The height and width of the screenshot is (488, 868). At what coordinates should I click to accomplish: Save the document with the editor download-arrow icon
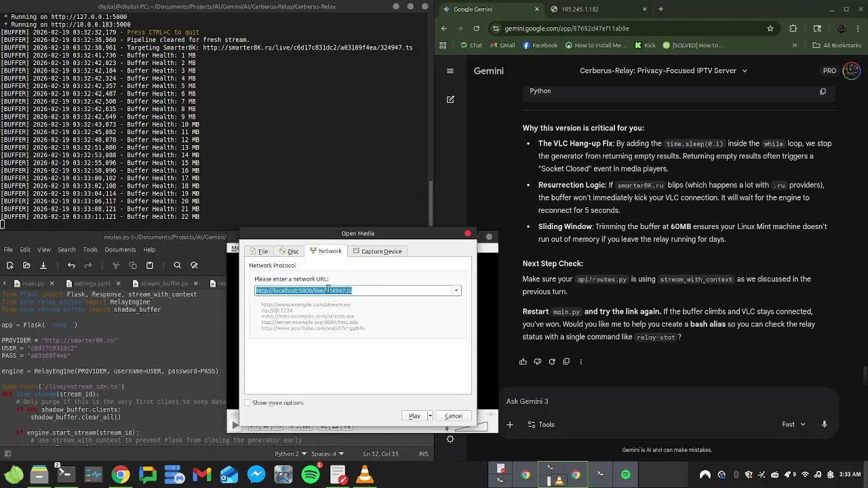43,265
